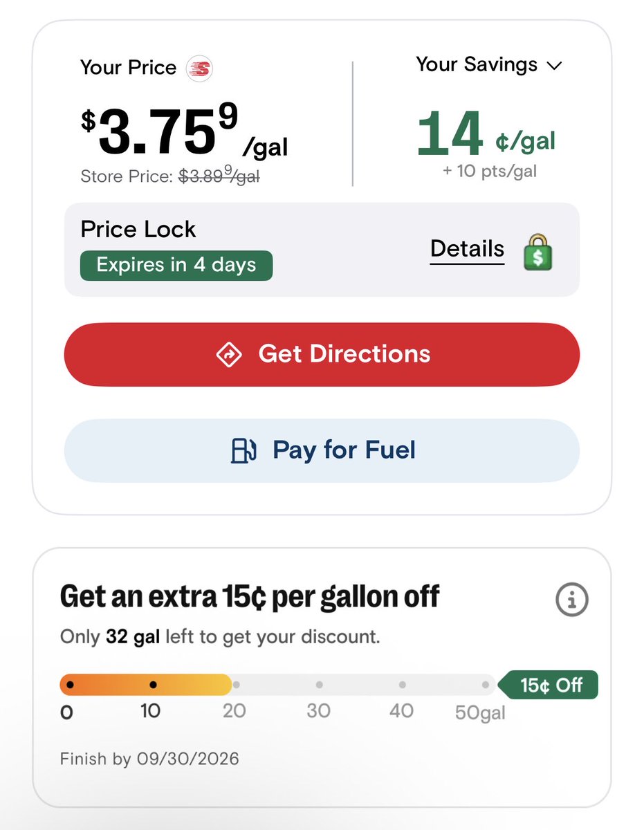The height and width of the screenshot is (830, 644).
Task: Click the fuel pump icon
Action: (243, 450)
